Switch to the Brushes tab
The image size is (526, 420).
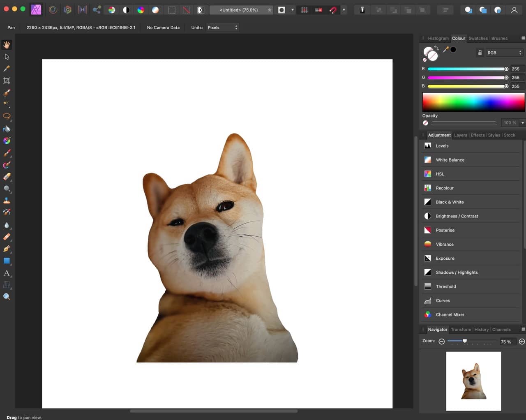(499, 38)
